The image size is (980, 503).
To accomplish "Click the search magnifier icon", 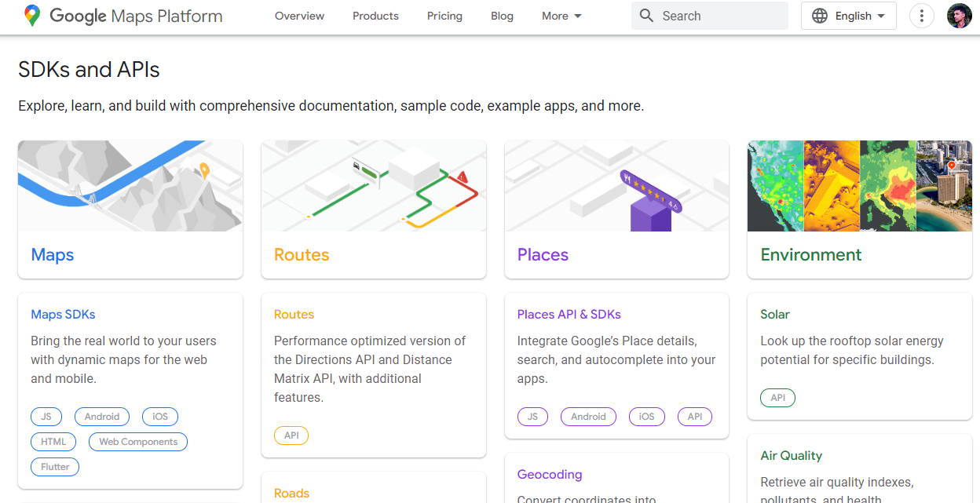I will (646, 16).
